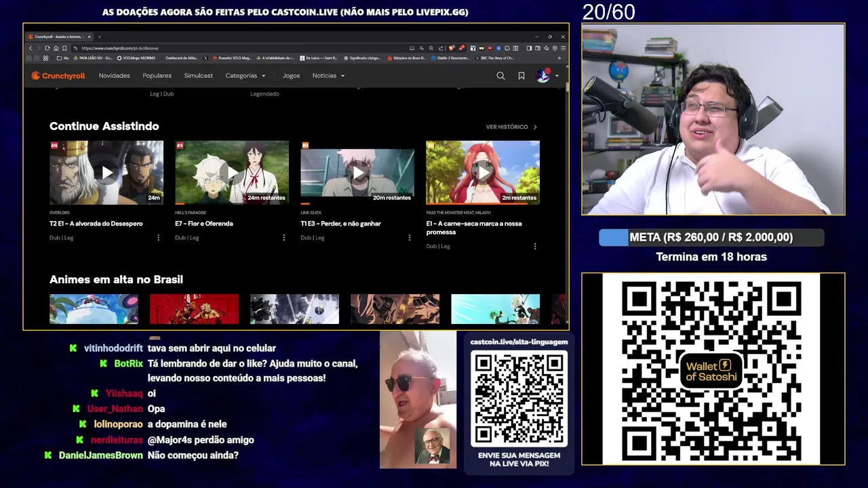
Task: Click the 'y' extension icon in toolbar
Action: pyautogui.click(x=473, y=48)
